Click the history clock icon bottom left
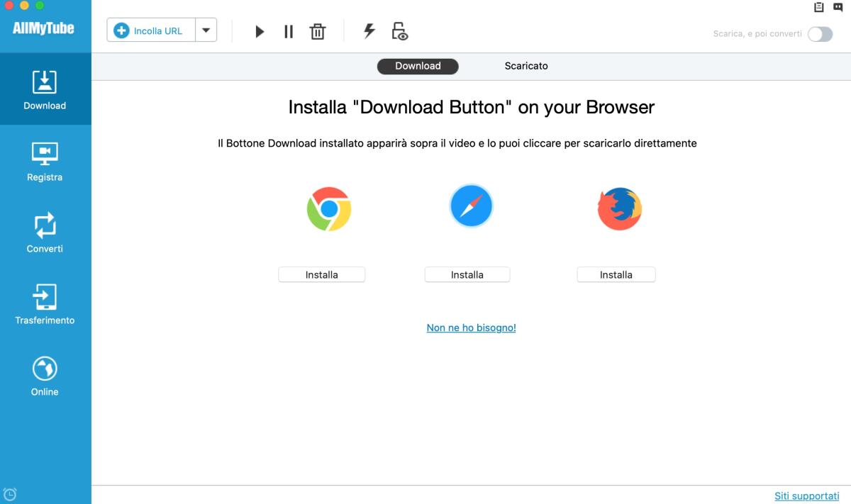 (x=11, y=493)
